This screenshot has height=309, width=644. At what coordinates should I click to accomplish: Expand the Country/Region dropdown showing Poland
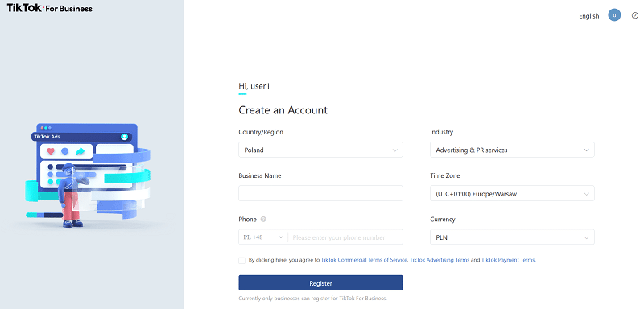pyautogui.click(x=320, y=150)
